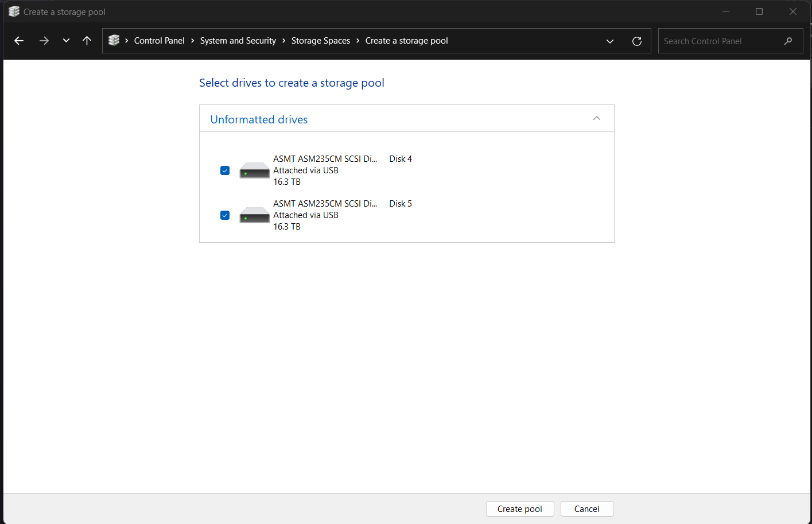Click the Back navigation arrow

tap(19, 41)
